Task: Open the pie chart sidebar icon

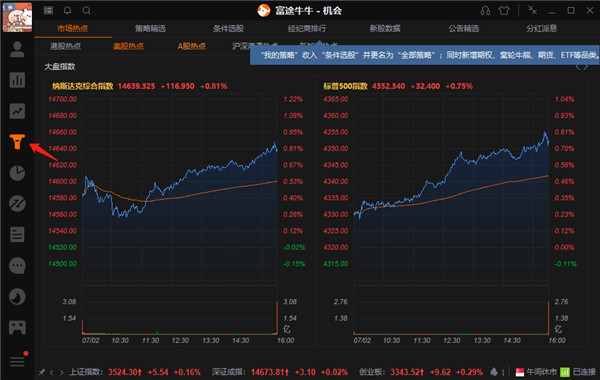Action: (x=17, y=173)
